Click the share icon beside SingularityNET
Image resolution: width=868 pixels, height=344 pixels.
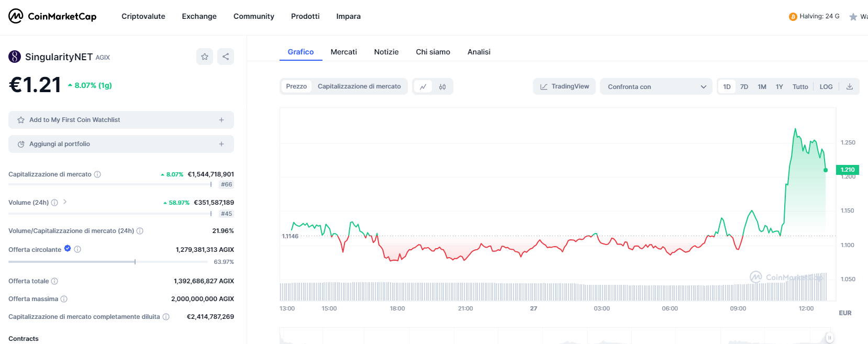[226, 57]
